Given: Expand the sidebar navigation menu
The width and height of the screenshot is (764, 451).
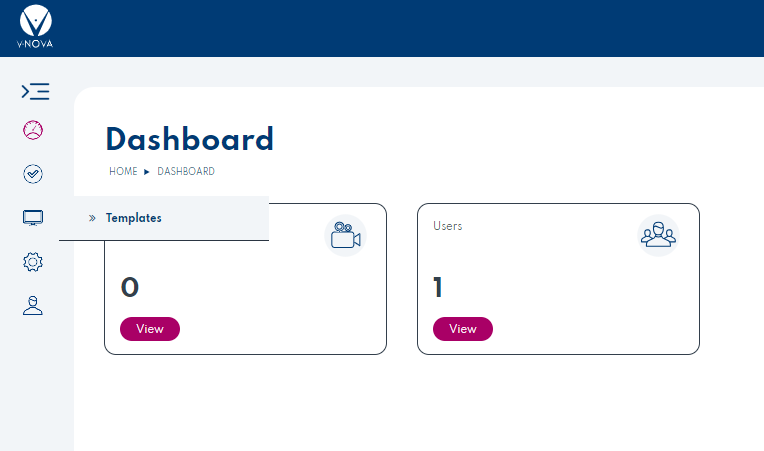Looking at the screenshot, I should click(x=35, y=92).
